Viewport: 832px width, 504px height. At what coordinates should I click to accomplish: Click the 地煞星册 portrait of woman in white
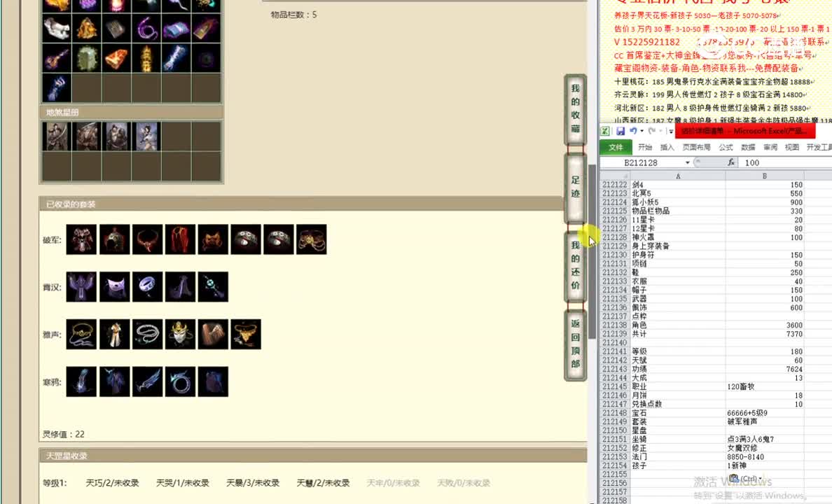point(146,136)
